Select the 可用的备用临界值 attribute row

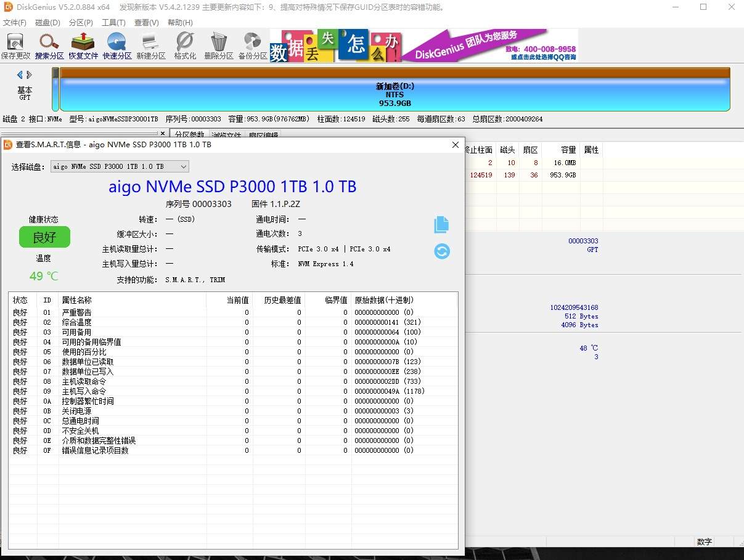click(233, 342)
